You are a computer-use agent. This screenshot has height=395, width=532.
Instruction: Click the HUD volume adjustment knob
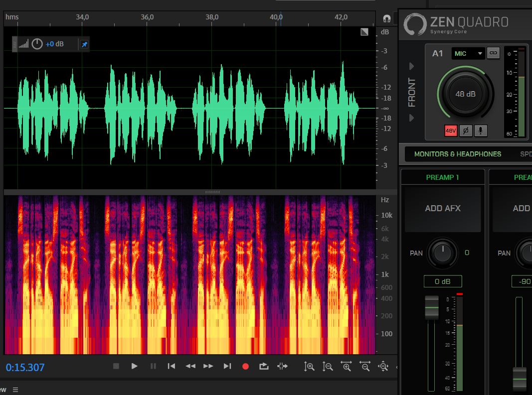(37, 44)
